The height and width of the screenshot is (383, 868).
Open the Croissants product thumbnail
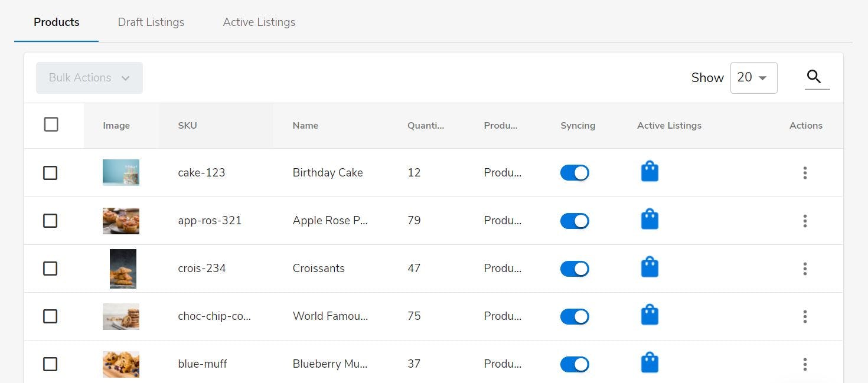[x=123, y=269]
